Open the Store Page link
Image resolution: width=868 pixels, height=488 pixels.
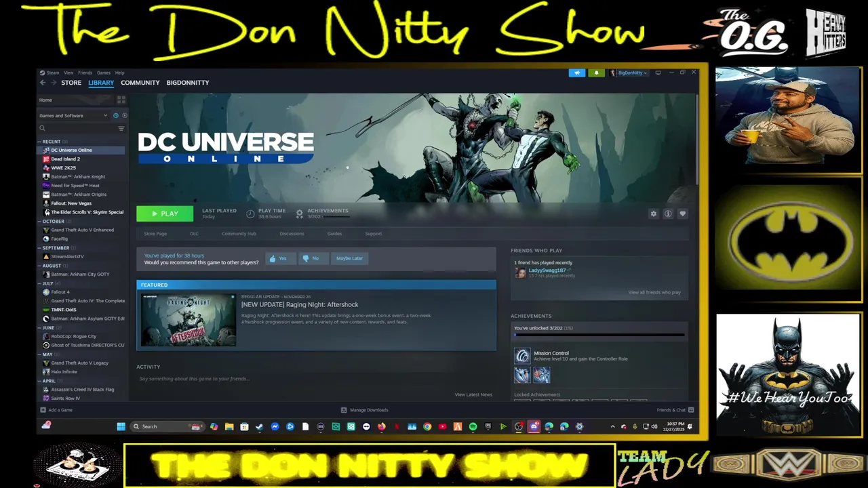click(x=155, y=234)
